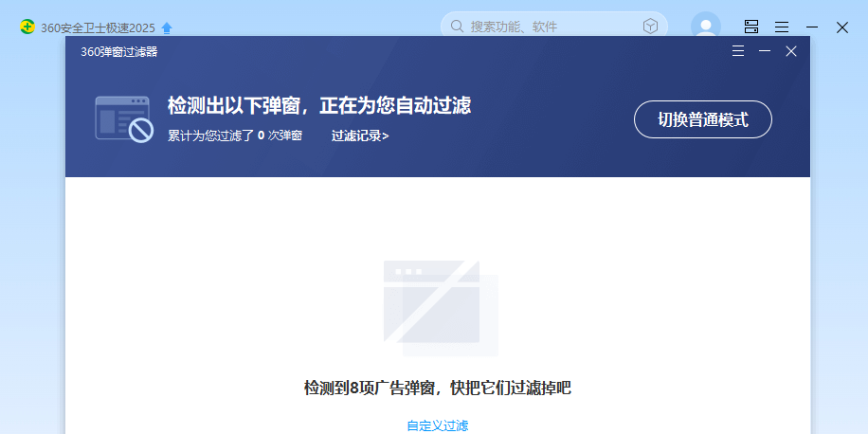The image size is (868, 434).
Task: Click the search magnifier icon
Action: 458,26
